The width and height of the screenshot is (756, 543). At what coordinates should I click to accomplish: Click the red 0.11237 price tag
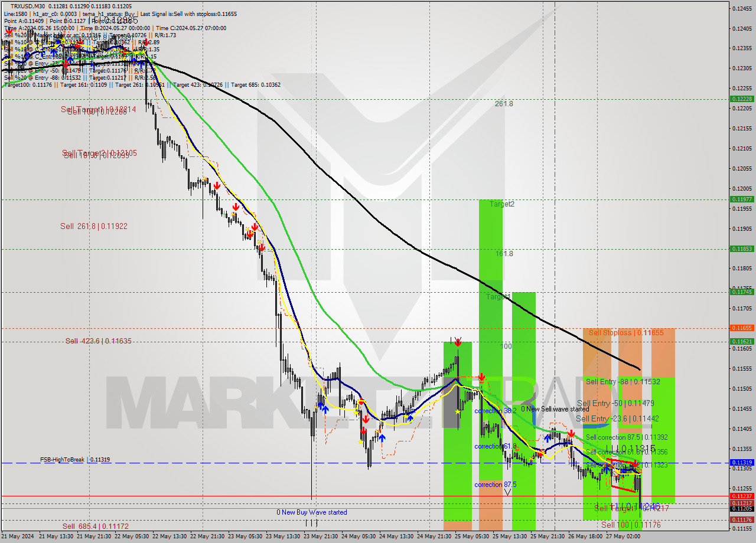click(x=742, y=496)
